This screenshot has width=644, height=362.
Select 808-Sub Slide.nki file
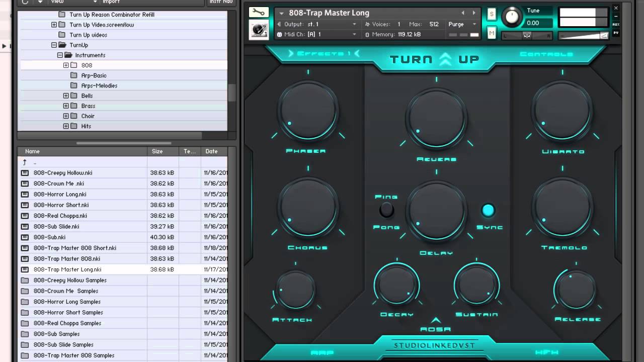click(x=56, y=226)
